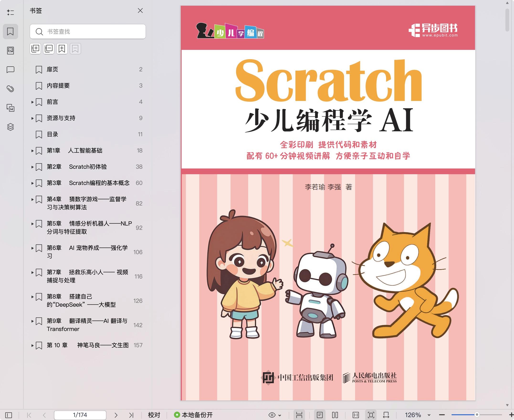The width and height of the screenshot is (514, 420).
Task: Jump to the 目录 bookmark
Action: point(52,134)
